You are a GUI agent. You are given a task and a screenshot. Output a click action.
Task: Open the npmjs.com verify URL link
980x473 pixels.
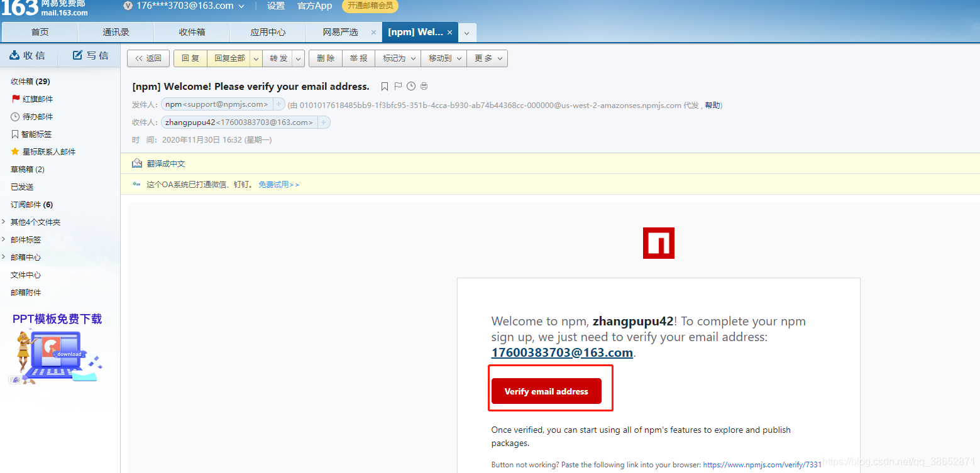click(x=763, y=465)
